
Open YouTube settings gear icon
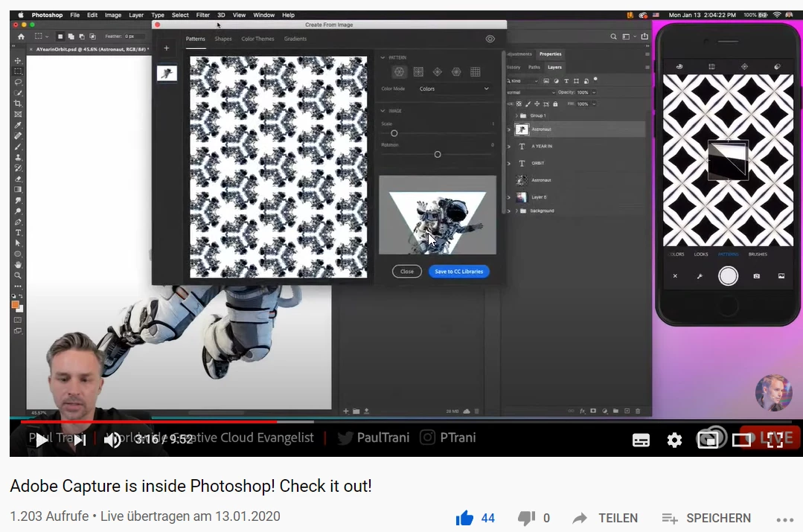674,440
